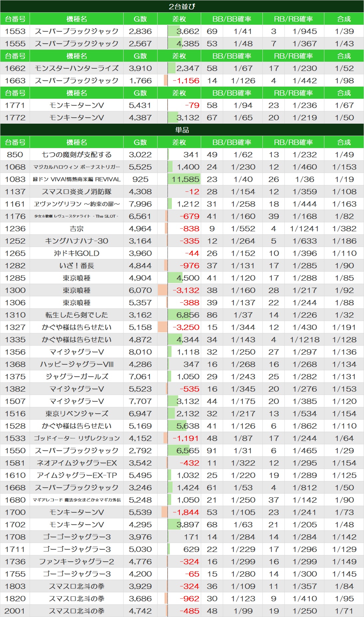This screenshot has width=364, height=617.
Task: Click the 合成 header under 単品 banner
Action: pos(344,142)
